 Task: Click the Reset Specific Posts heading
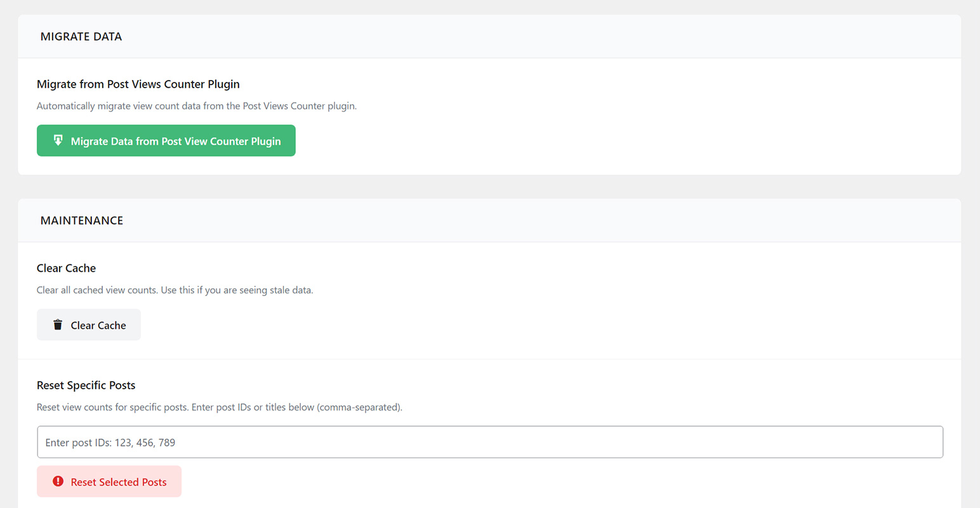(x=86, y=385)
